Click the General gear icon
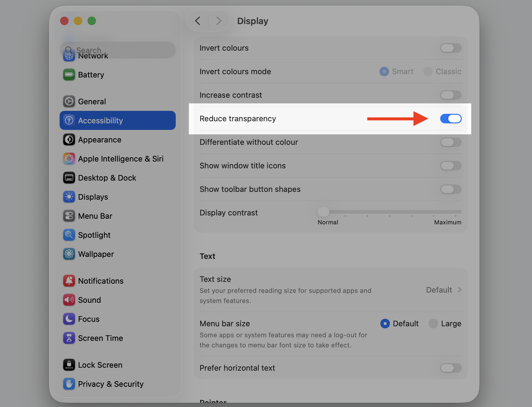532x407 pixels. click(x=69, y=101)
